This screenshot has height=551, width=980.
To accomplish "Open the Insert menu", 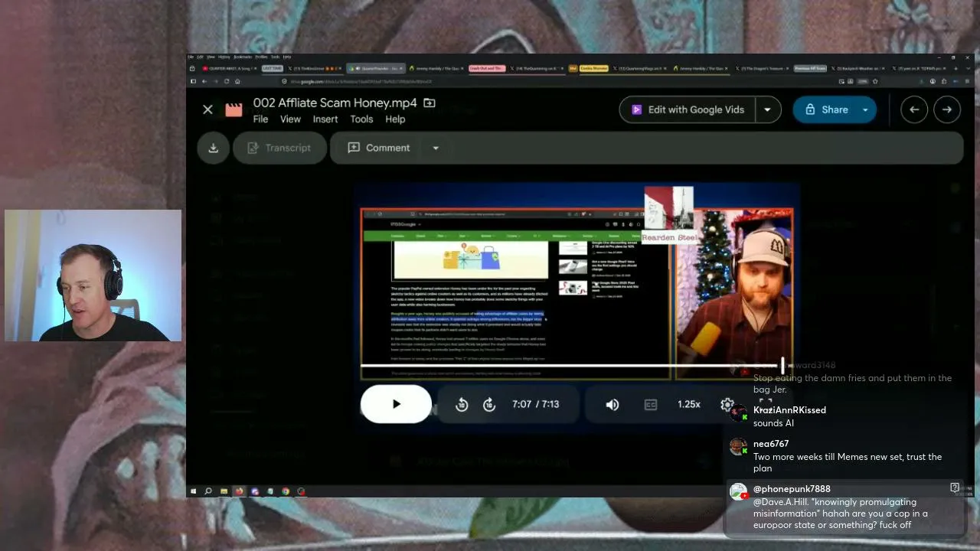I will point(325,119).
